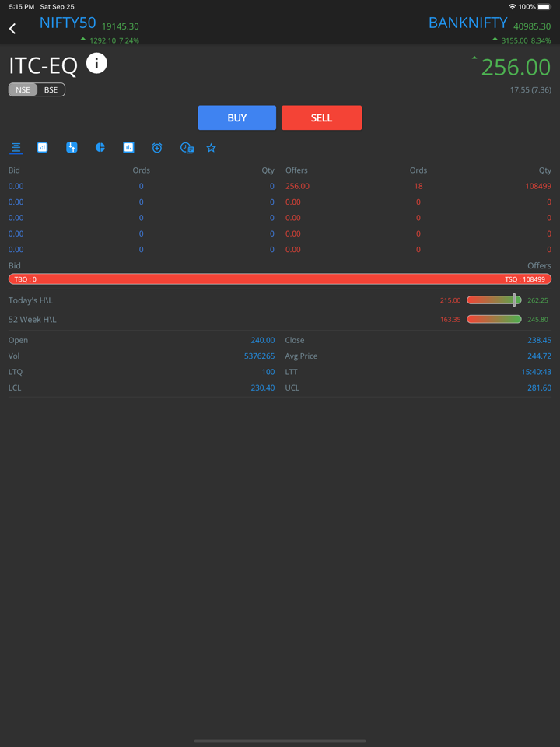Image resolution: width=560 pixels, height=747 pixels.
Task: Tap the back arrow icon
Action: (x=12, y=29)
